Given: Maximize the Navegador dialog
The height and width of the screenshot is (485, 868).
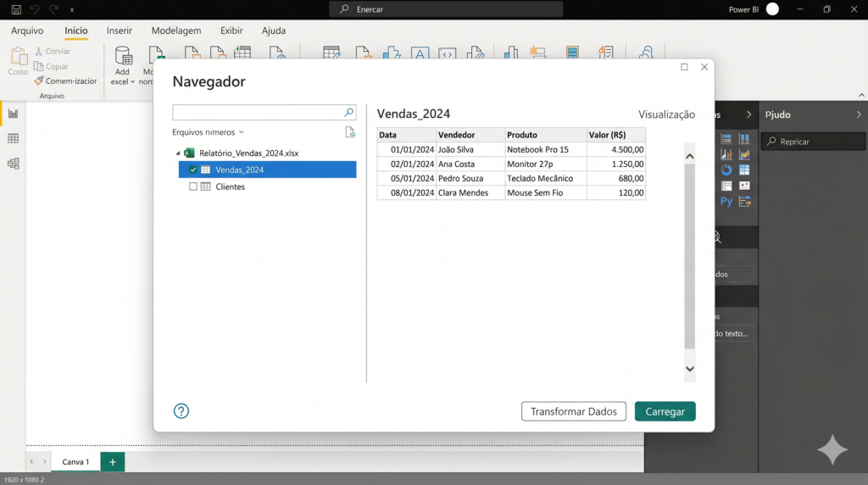Looking at the screenshot, I should coord(684,67).
